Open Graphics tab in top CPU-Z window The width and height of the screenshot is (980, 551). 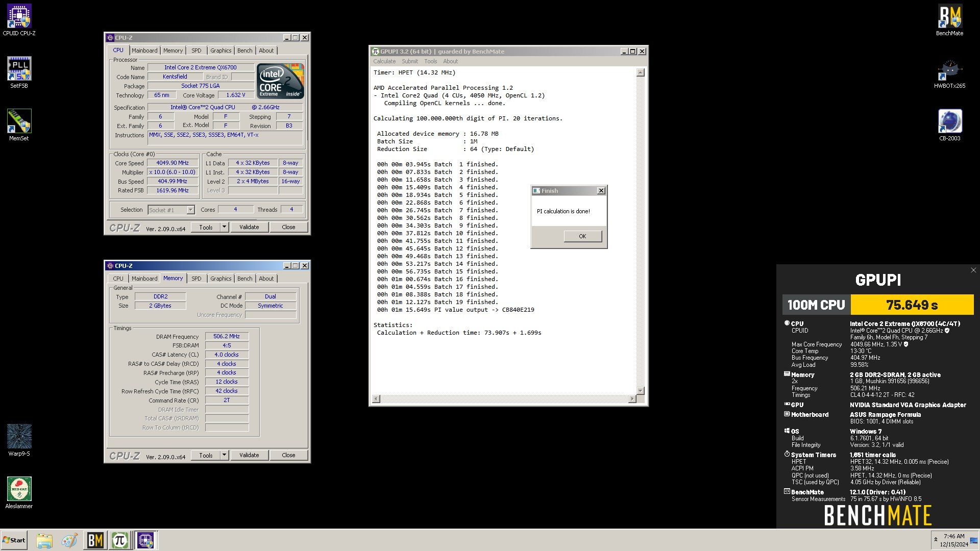click(220, 51)
